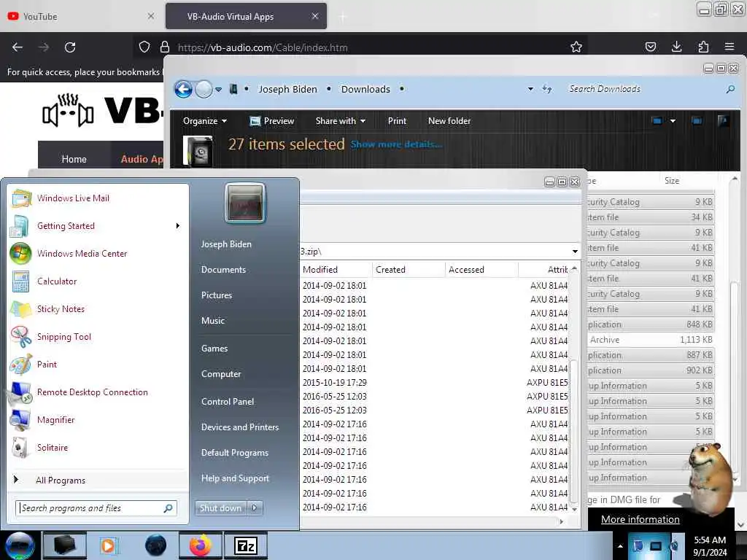Open the Shut down options arrow
The image size is (747, 560).
(255, 507)
